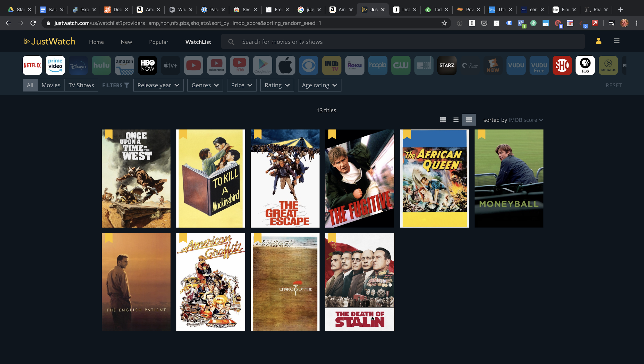Toggle the Prime Video provider filter
The width and height of the screenshot is (644, 364).
[55, 65]
